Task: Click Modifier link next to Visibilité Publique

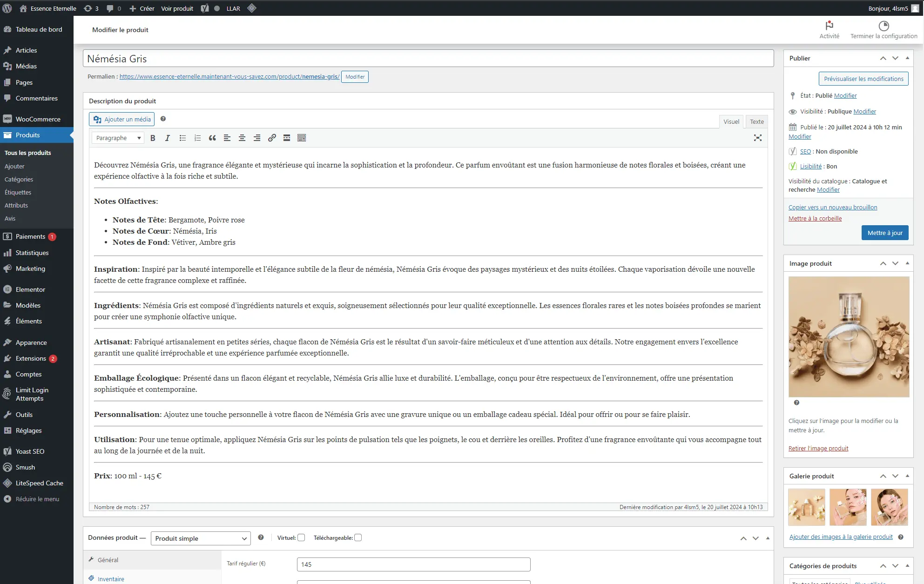Action: (864, 111)
